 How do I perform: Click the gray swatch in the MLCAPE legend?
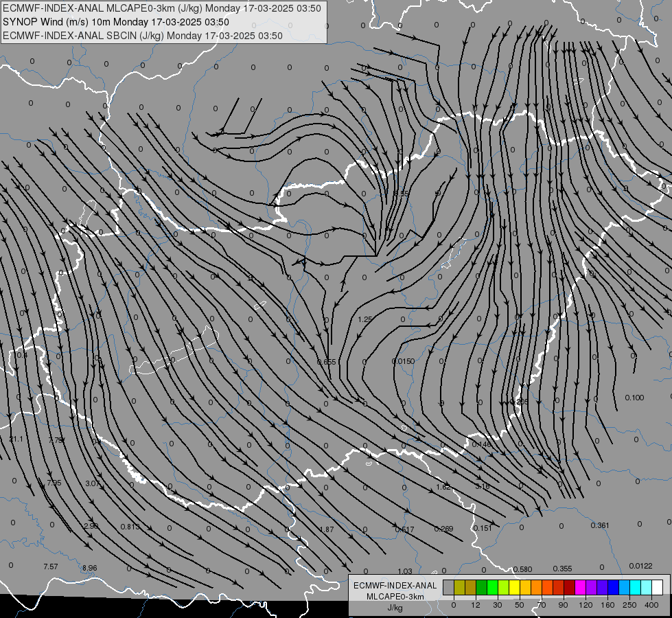pos(449,587)
